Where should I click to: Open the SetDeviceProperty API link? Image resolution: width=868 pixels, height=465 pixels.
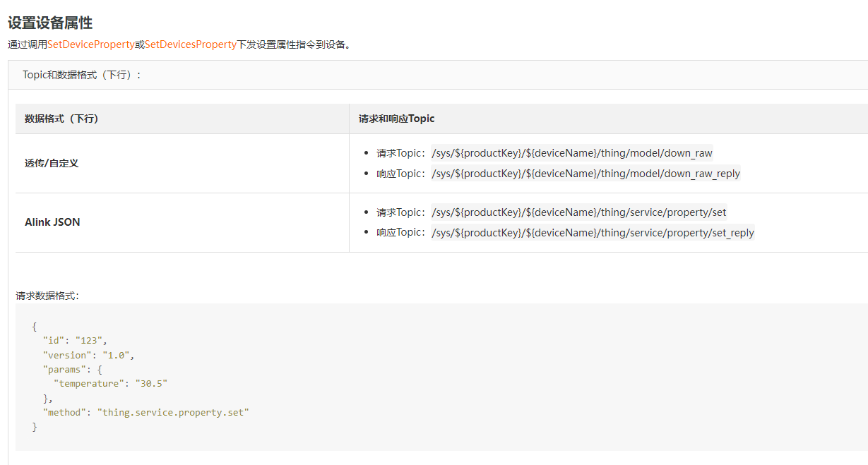click(90, 44)
